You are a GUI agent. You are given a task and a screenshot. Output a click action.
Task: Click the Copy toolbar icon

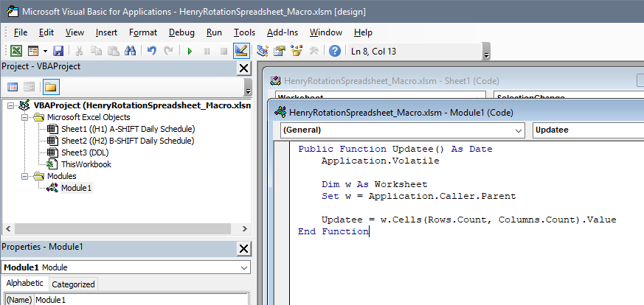[97, 52]
